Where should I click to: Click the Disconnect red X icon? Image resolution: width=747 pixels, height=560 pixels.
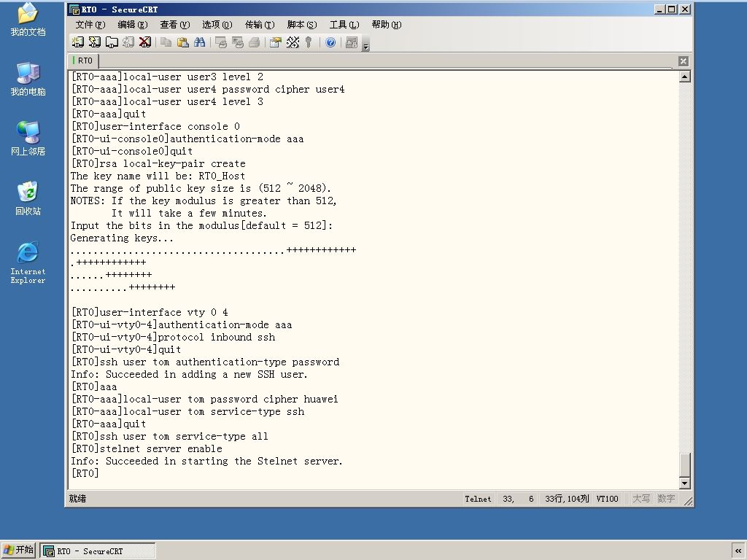point(145,42)
